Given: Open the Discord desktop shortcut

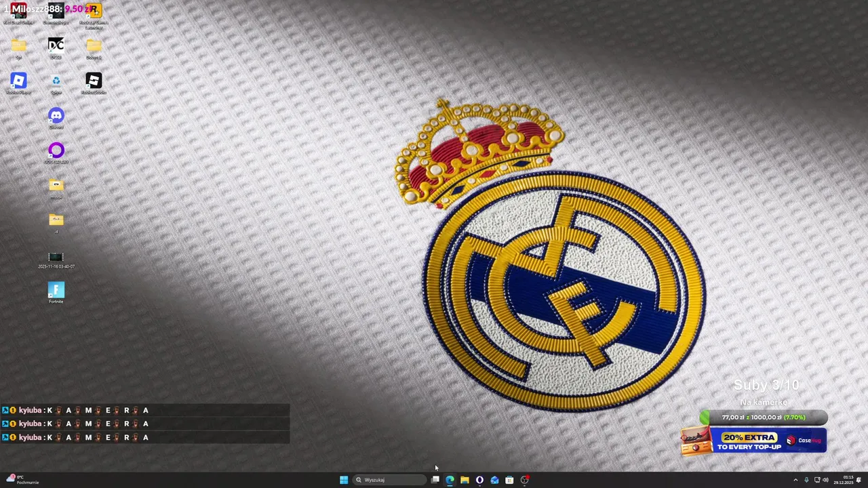Looking at the screenshot, I should tap(56, 119).
